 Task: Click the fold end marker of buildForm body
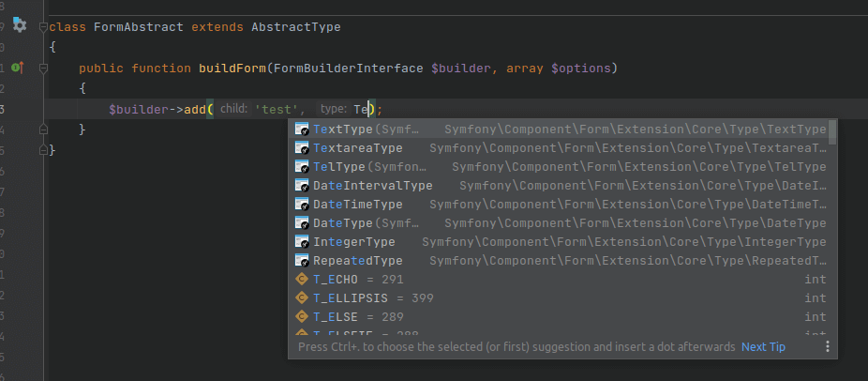tap(43, 130)
